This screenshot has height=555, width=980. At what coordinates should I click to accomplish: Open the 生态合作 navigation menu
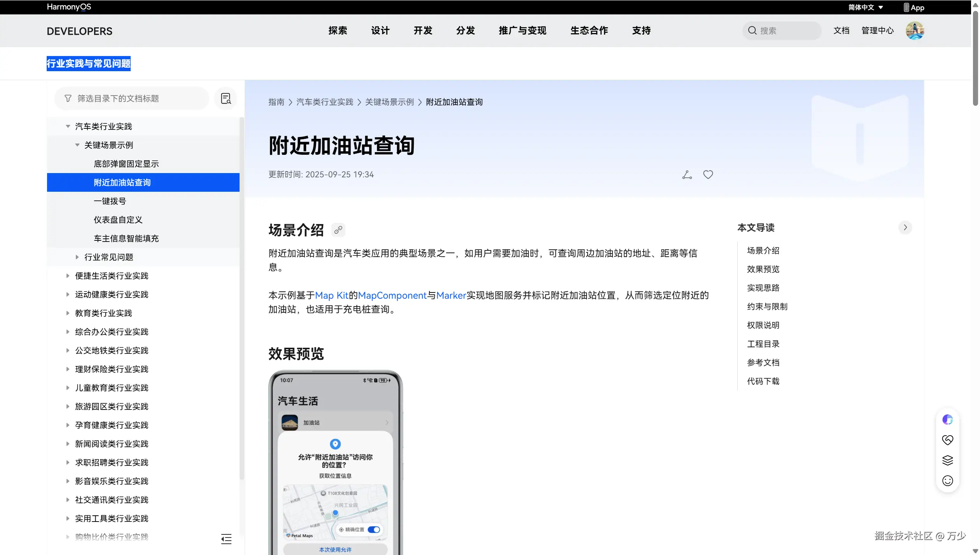[x=589, y=31]
